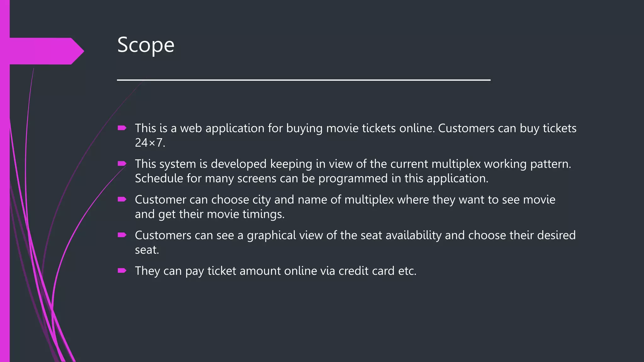Click the "24×7." text

click(x=150, y=143)
